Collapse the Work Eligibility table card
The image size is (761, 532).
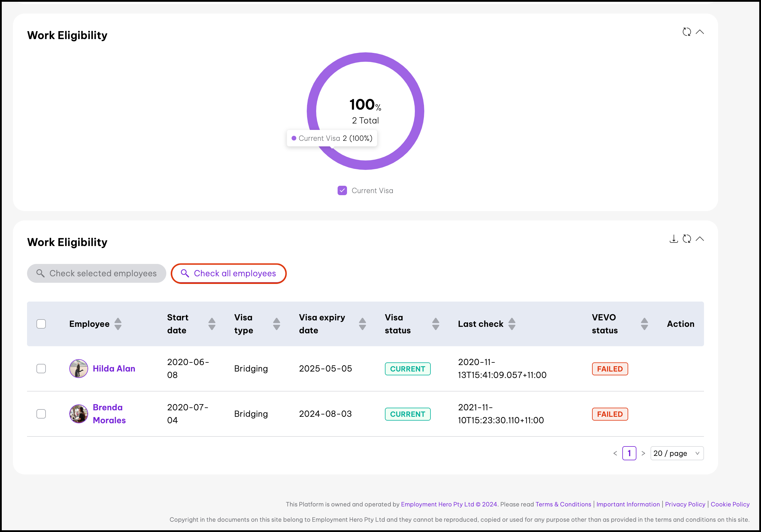(700, 239)
